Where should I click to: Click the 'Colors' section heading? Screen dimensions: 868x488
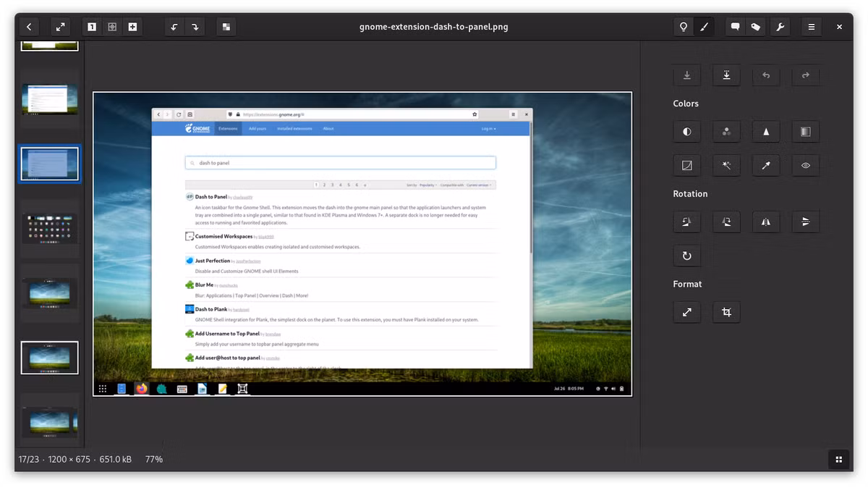tap(686, 104)
